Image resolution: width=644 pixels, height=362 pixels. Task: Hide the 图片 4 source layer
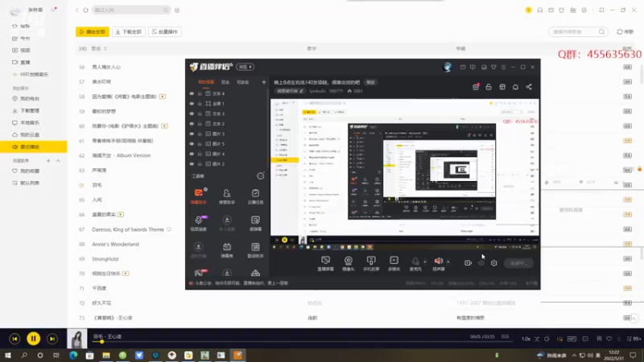[192, 154]
